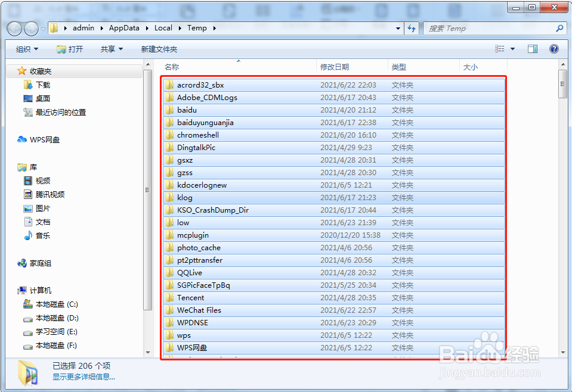Expand the arrow after Temp breadcrumb
The width and height of the screenshot is (572, 392).
coord(214,28)
